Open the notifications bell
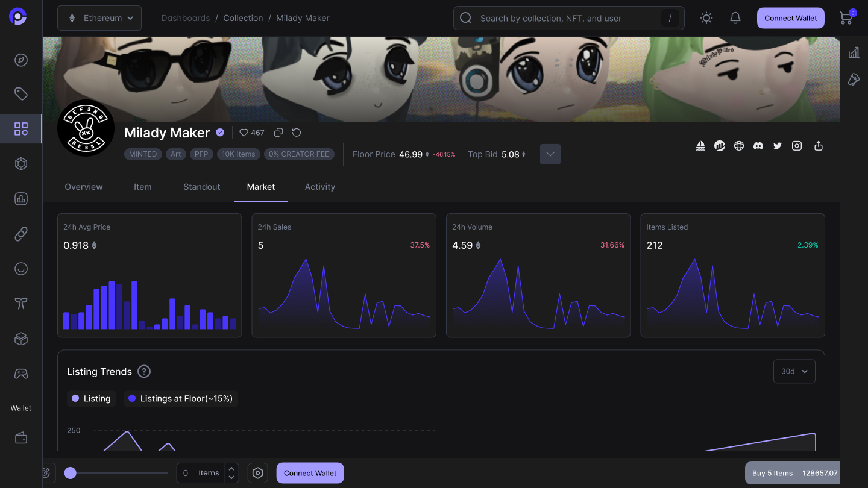The height and width of the screenshot is (488, 868). coord(735,18)
